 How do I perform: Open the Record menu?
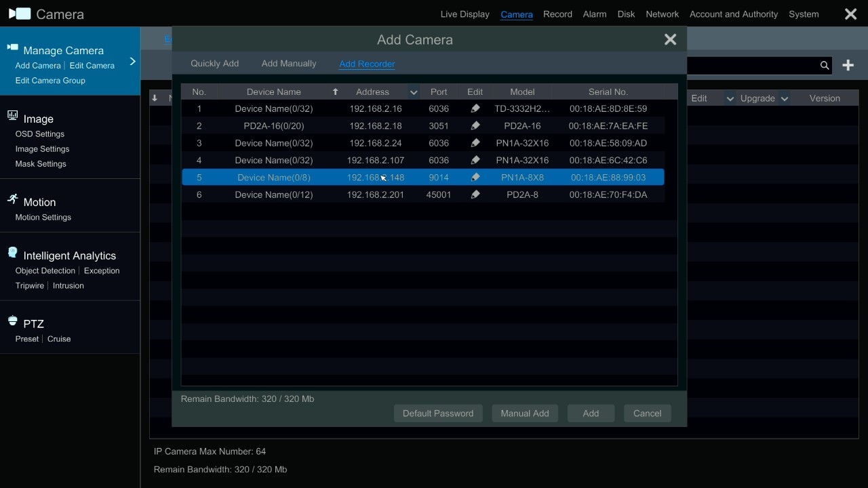click(557, 14)
